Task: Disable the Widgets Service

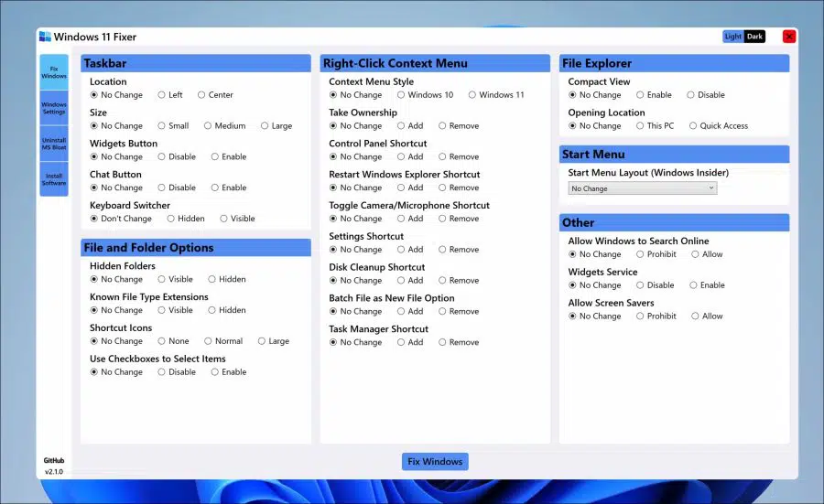Action: (656, 285)
